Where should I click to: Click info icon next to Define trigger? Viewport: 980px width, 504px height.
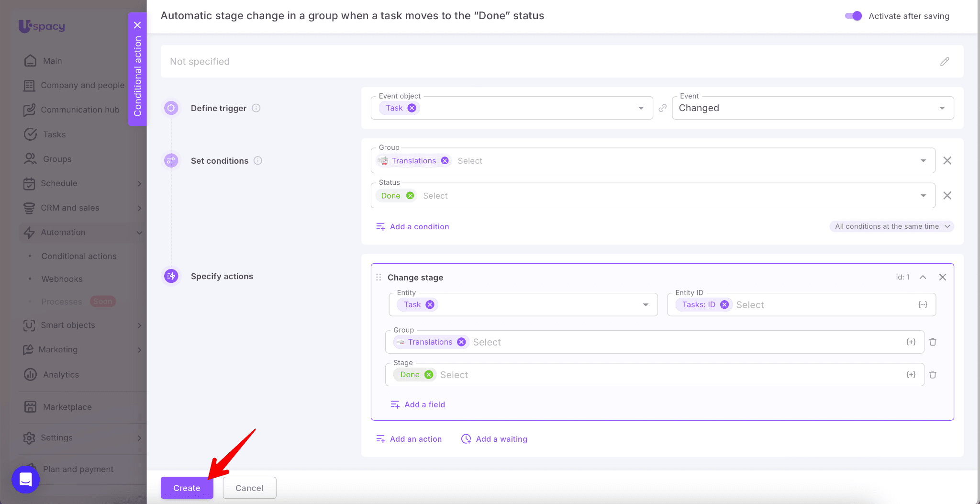pos(256,108)
